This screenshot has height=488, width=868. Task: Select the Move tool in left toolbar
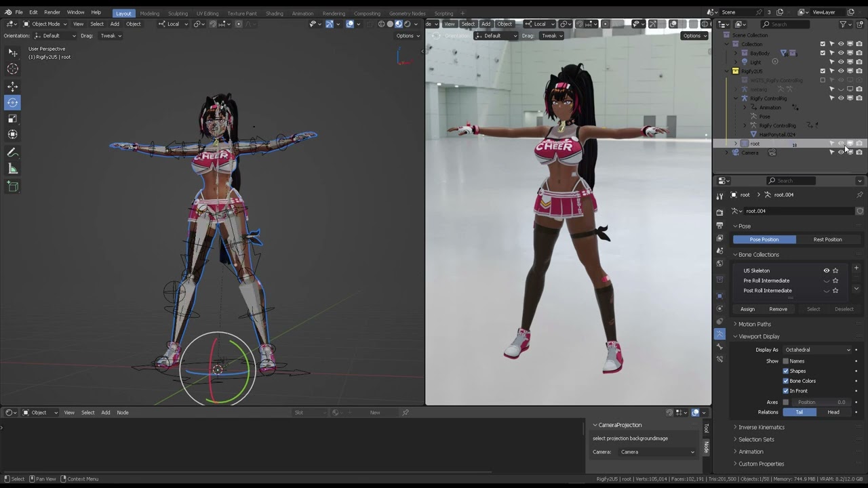point(13,86)
